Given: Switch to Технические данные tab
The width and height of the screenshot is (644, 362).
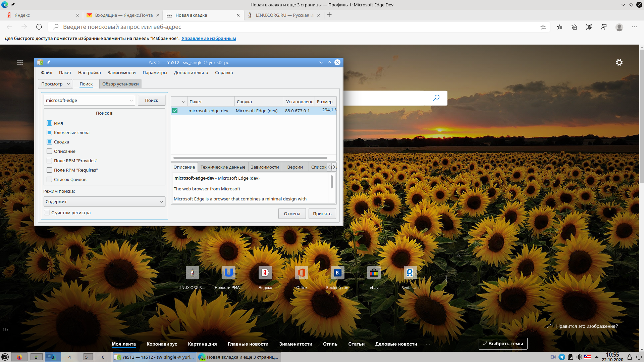Looking at the screenshot, I should (223, 167).
